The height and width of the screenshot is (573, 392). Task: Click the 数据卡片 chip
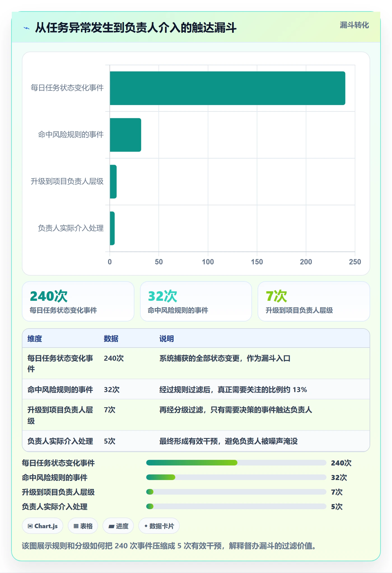pyautogui.click(x=159, y=526)
